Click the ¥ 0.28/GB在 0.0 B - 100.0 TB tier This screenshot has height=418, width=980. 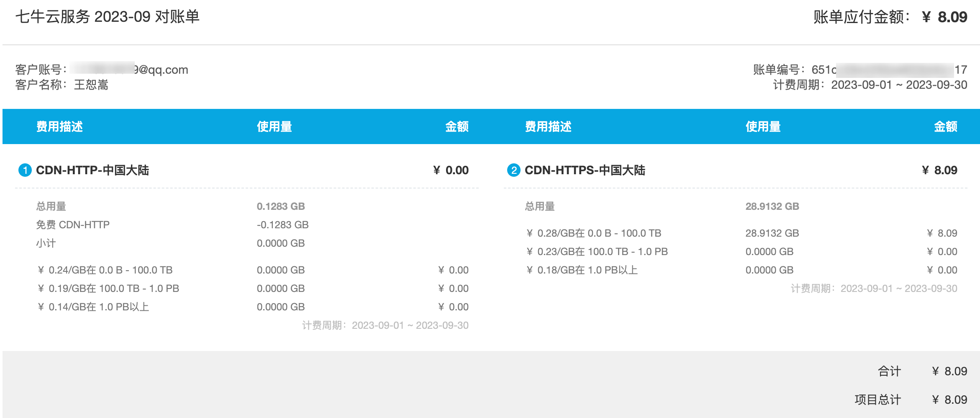click(x=593, y=233)
